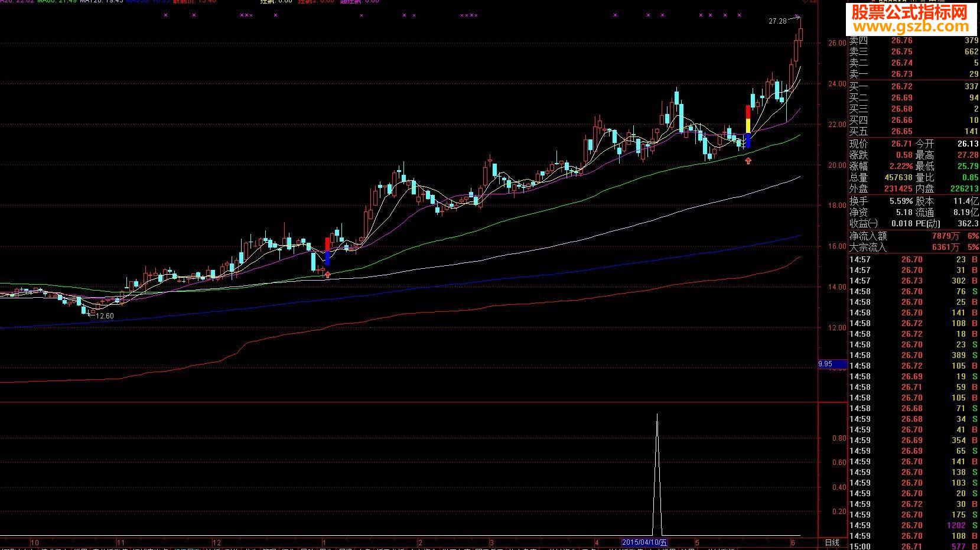Click the 最低 25.79 value

click(x=968, y=167)
